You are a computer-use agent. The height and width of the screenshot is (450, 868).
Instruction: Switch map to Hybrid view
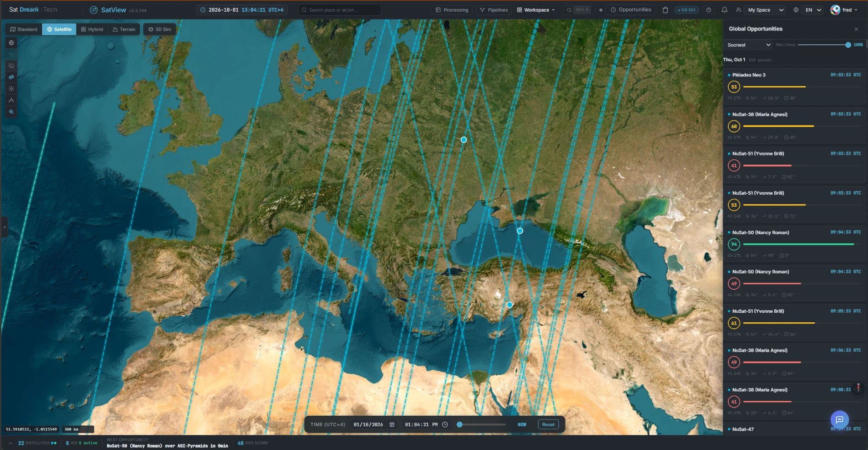click(x=92, y=29)
